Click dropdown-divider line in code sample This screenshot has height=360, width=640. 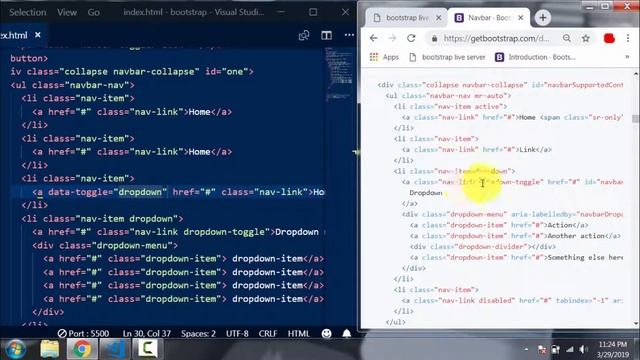(x=482, y=247)
